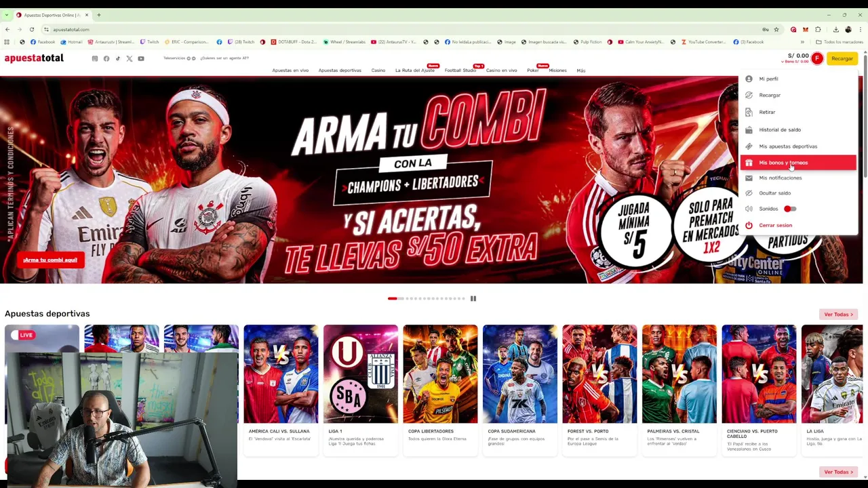868x488 pixels.
Task: Open Chrome three-dot menu
Action: coord(861,29)
